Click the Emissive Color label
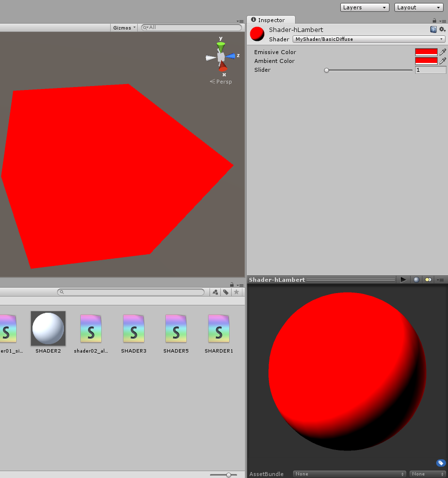 coord(275,52)
